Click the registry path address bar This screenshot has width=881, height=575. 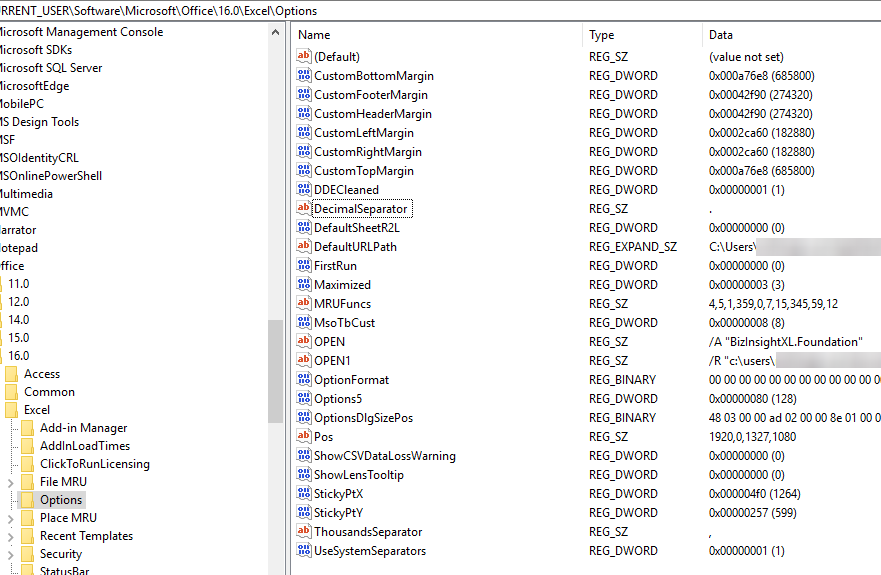(x=440, y=11)
